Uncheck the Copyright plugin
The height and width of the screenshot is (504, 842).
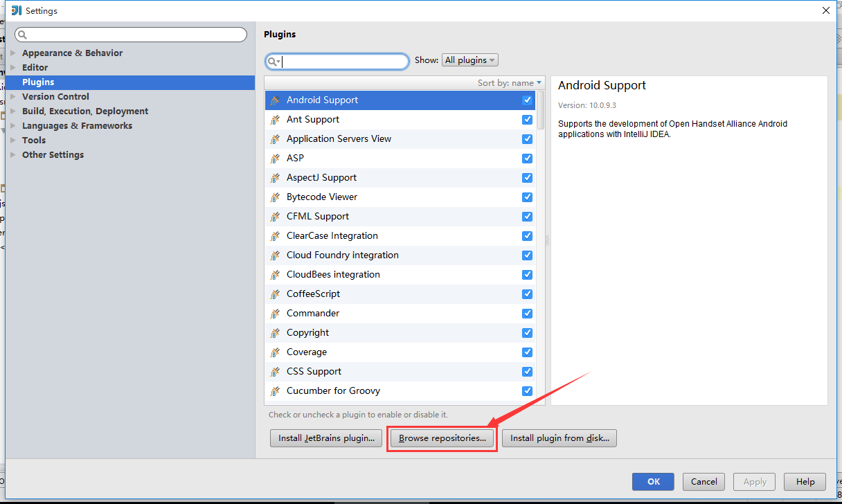(528, 333)
